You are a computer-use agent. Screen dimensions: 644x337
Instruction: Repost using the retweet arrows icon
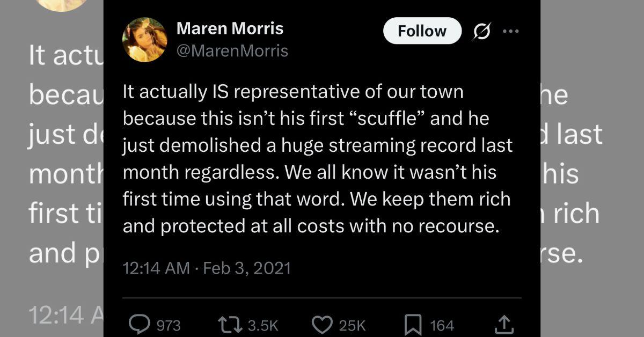coord(229,324)
